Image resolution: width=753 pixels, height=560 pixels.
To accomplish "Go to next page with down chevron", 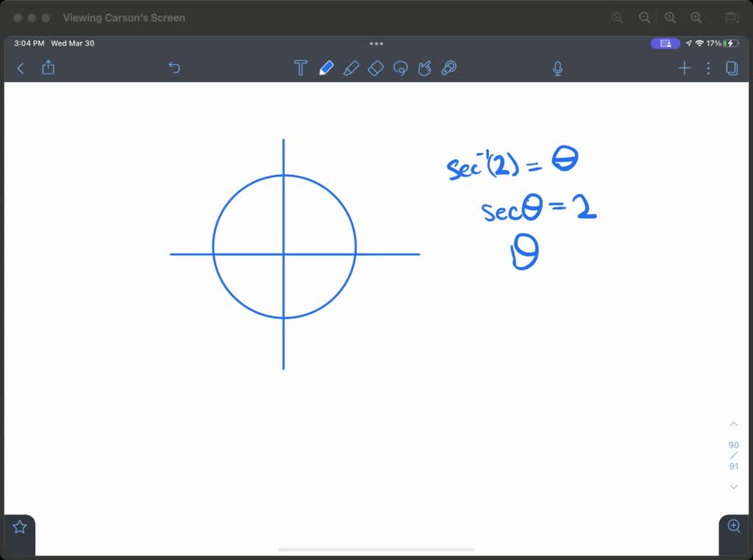I will pos(733,487).
